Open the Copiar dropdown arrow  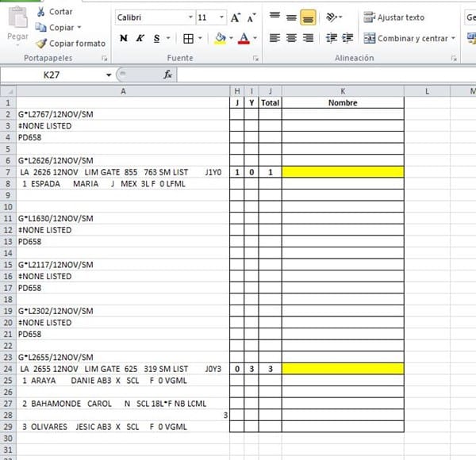click(79, 28)
